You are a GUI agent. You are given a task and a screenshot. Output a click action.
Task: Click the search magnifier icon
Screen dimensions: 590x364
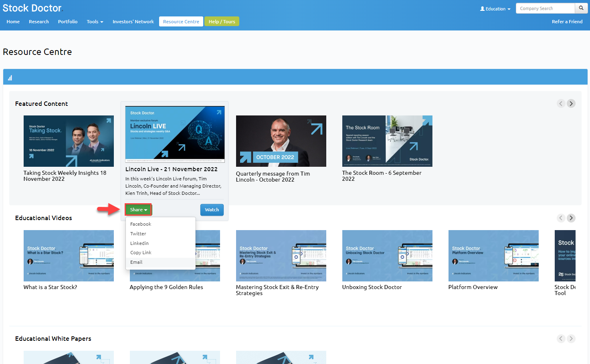point(581,8)
